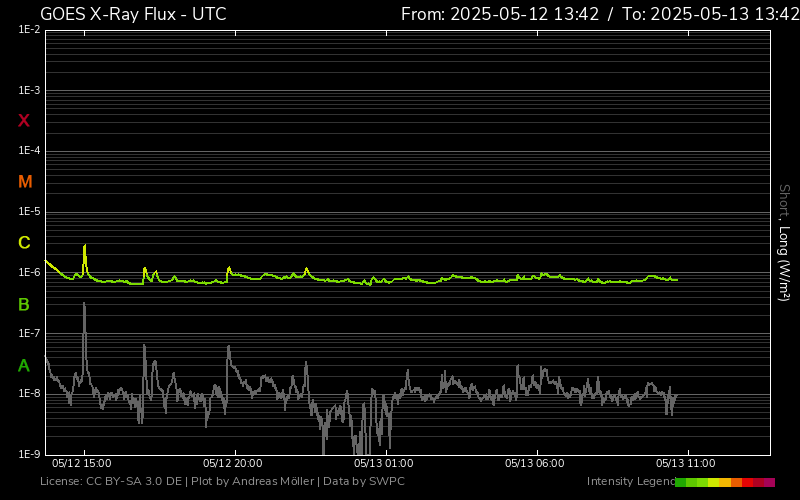
Task: Select the yellow C flare class label
Action: 24,243
